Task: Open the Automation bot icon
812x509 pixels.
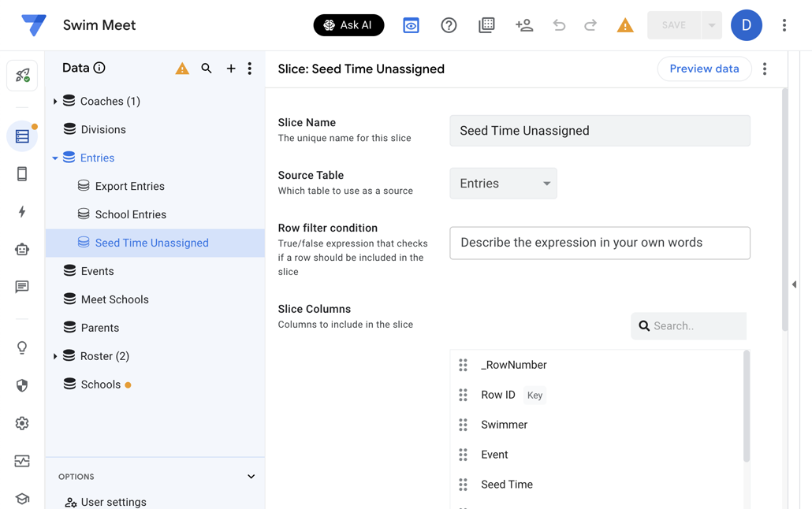Action: click(x=22, y=250)
